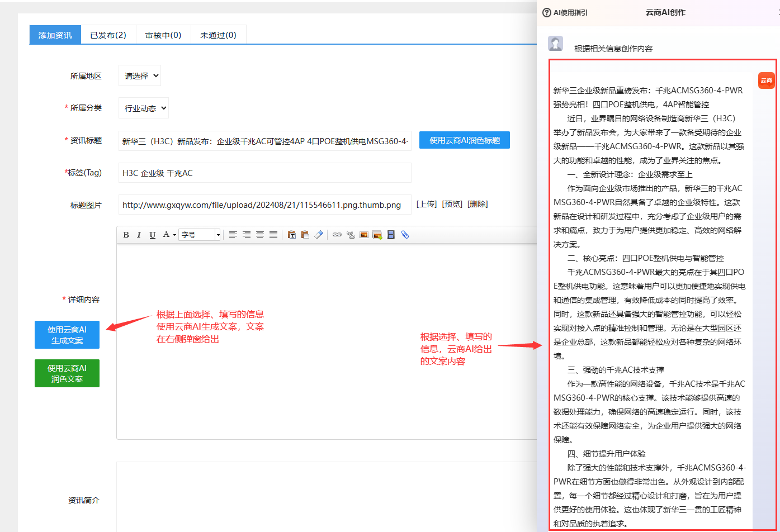The height and width of the screenshot is (532, 780).
Task: Click the insert video film icon
Action: tap(391, 235)
